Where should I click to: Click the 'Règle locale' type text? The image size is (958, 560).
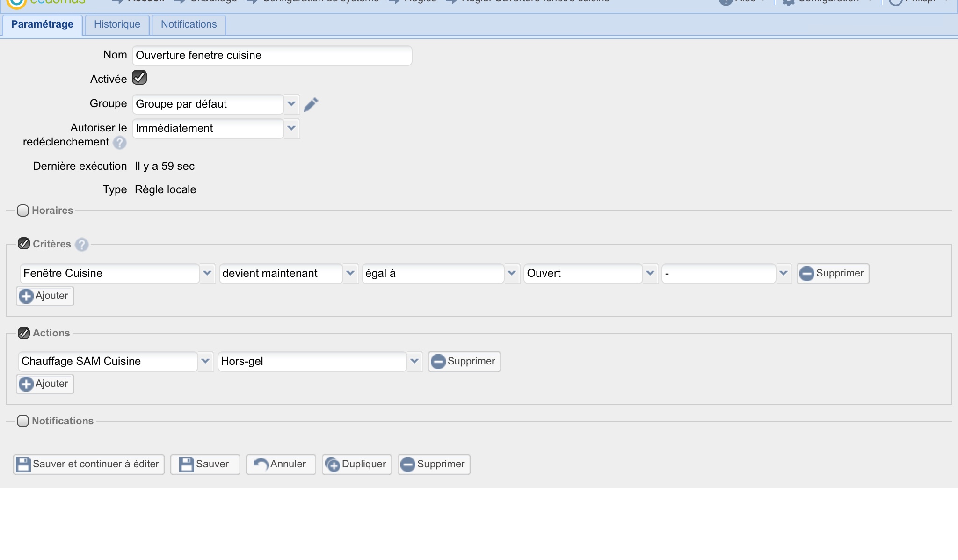click(166, 190)
